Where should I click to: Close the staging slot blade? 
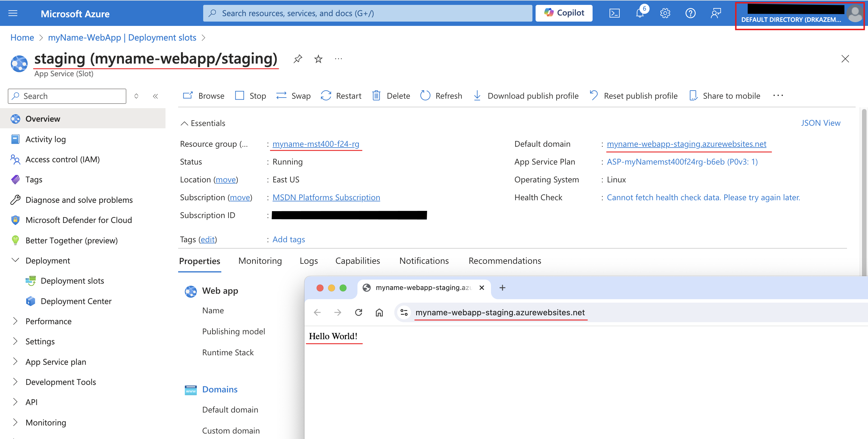pyautogui.click(x=845, y=59)
